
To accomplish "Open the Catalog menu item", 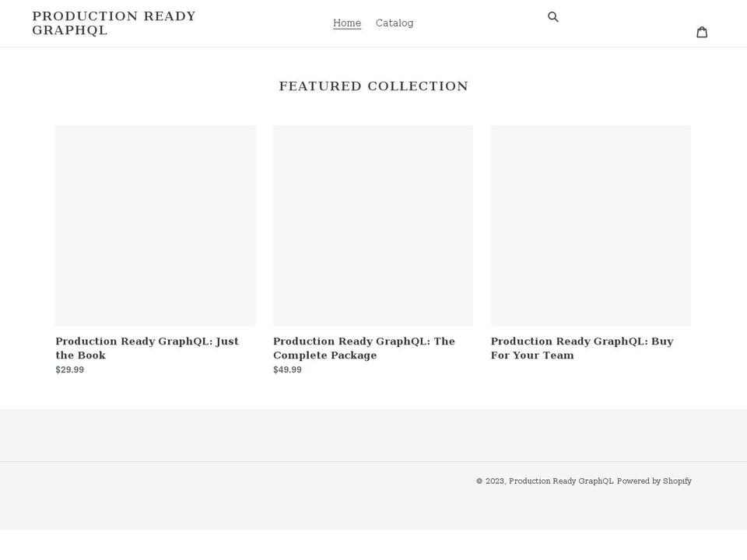I will pyautogui.click(x=395, y=23).
